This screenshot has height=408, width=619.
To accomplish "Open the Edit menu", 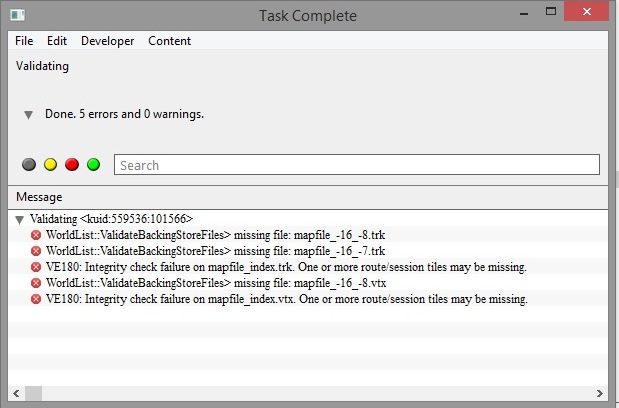I will point(57,41).
